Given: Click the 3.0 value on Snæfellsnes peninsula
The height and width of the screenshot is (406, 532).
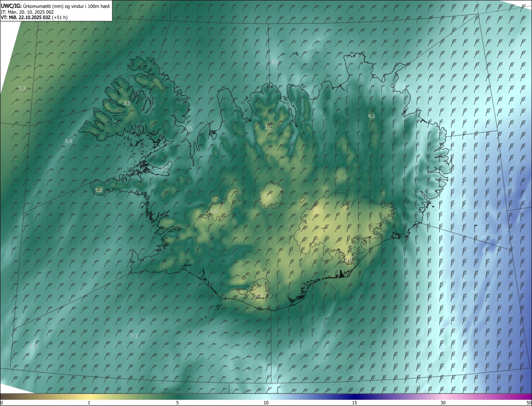Looking at the screenshot, I should point(99,190).
